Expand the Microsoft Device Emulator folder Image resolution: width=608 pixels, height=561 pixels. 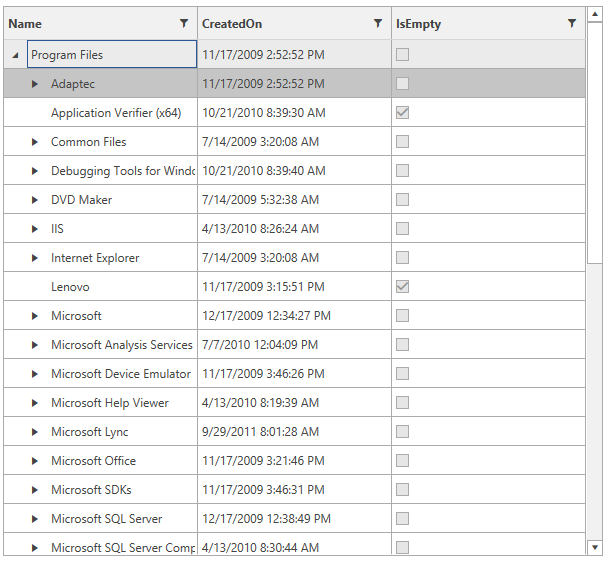35,374
